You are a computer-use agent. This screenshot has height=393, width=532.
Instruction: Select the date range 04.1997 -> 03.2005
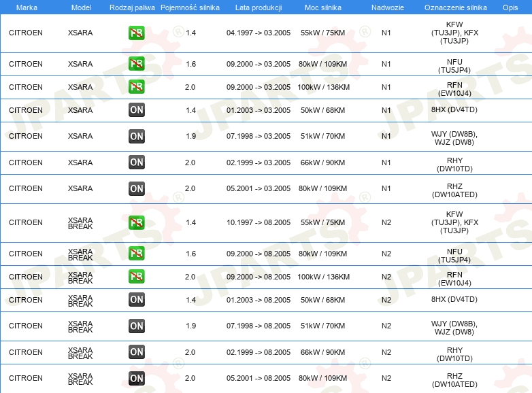(259, 33)
